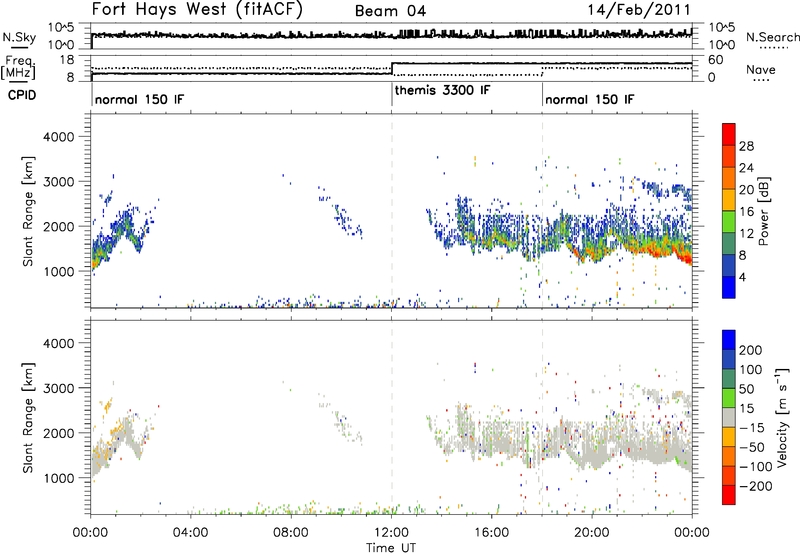800x554 pixels.
Task: Click the title 'Fort Hays West (fitACF)'
Action: pyautogui.click(x=197, y=9)
